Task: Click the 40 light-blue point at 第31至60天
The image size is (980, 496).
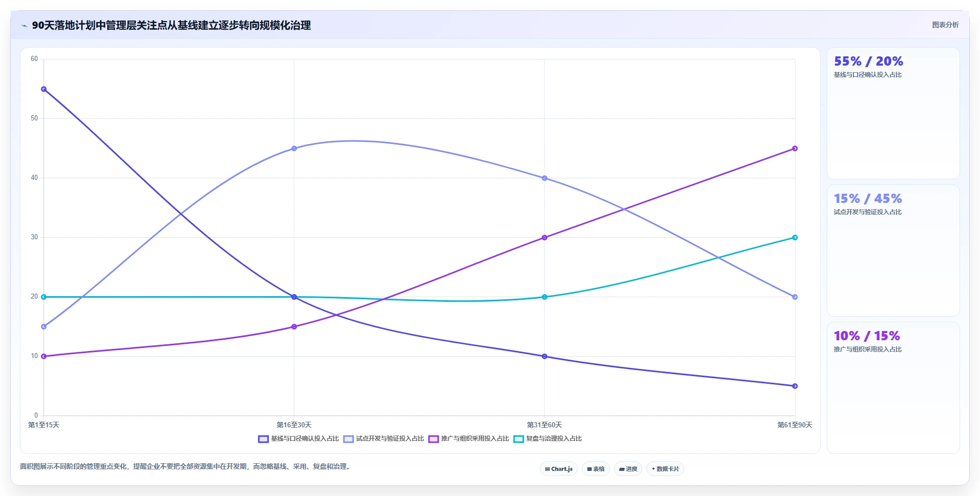Action: 544,178
